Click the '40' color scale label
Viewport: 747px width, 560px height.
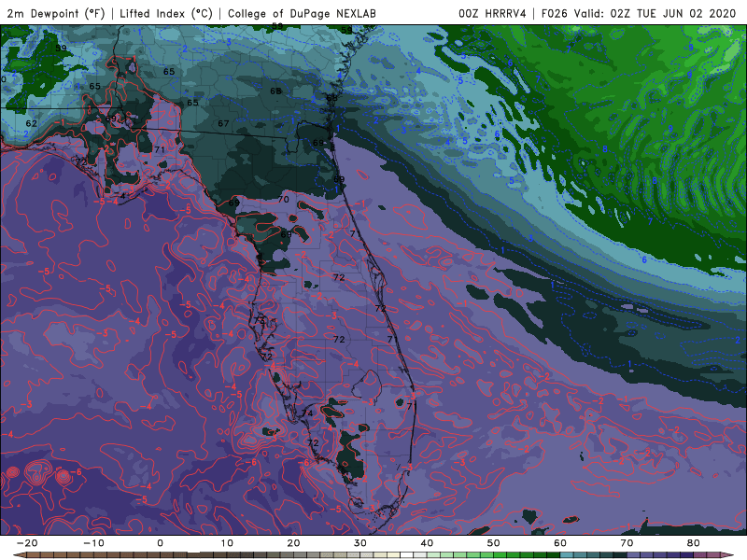[427, 543]
